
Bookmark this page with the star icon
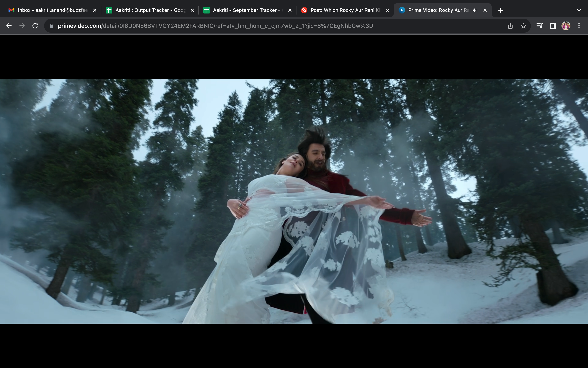click(x=523, y=26)
